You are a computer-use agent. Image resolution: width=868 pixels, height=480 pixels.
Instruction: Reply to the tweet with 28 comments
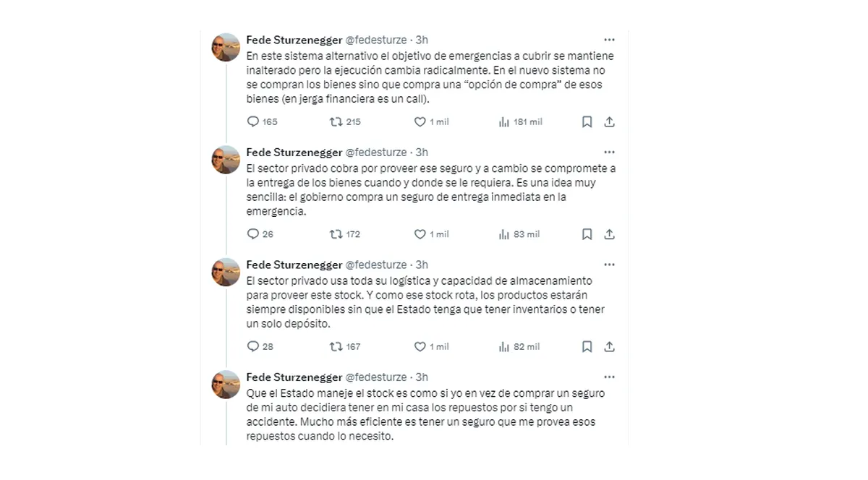point(253,347)
